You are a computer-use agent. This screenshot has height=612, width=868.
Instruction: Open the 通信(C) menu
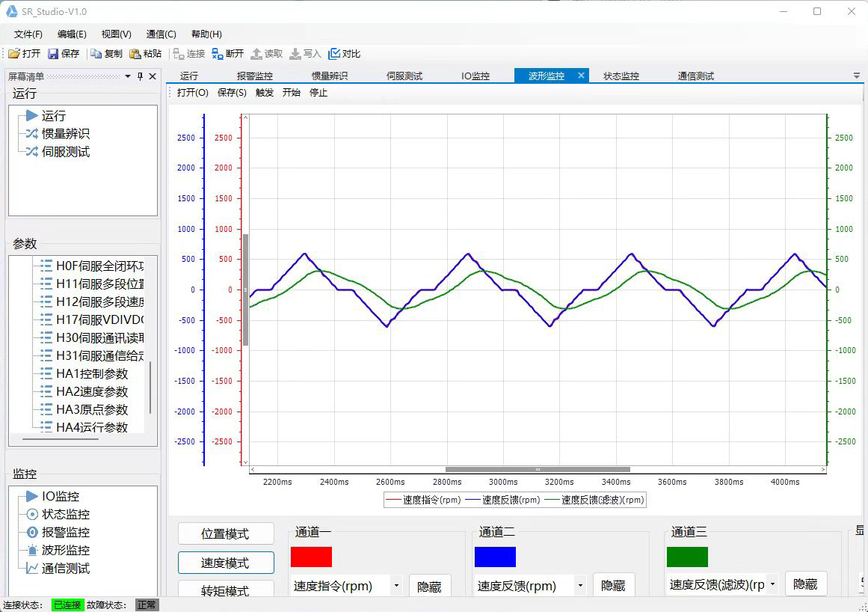tap(161, 34)
